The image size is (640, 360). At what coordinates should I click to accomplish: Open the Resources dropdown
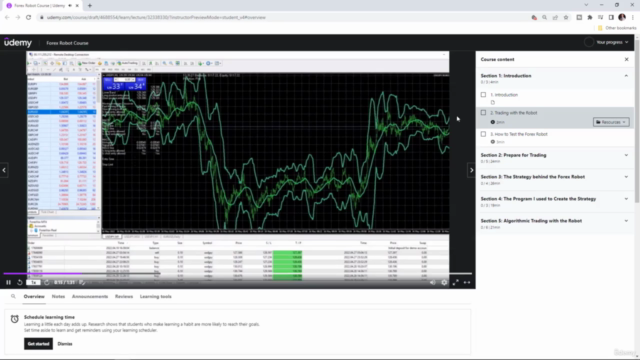coord(611,122)
